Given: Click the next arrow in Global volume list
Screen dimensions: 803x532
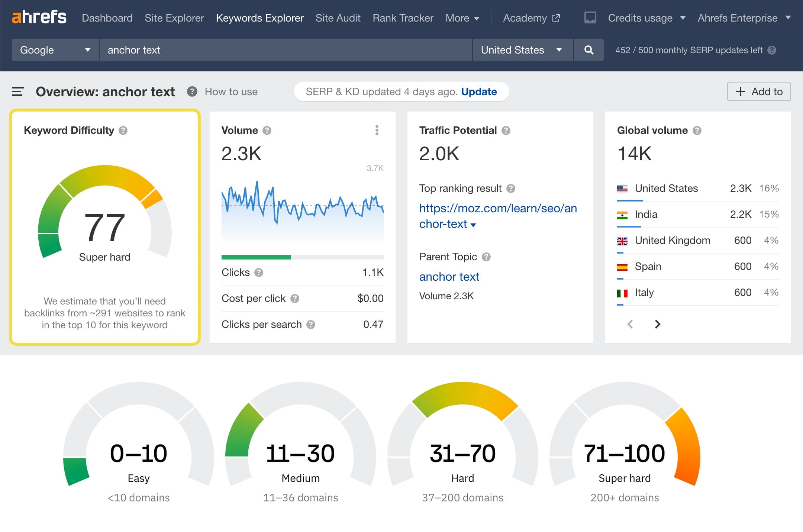Looking at the screenshot, I should coord(657,324).
